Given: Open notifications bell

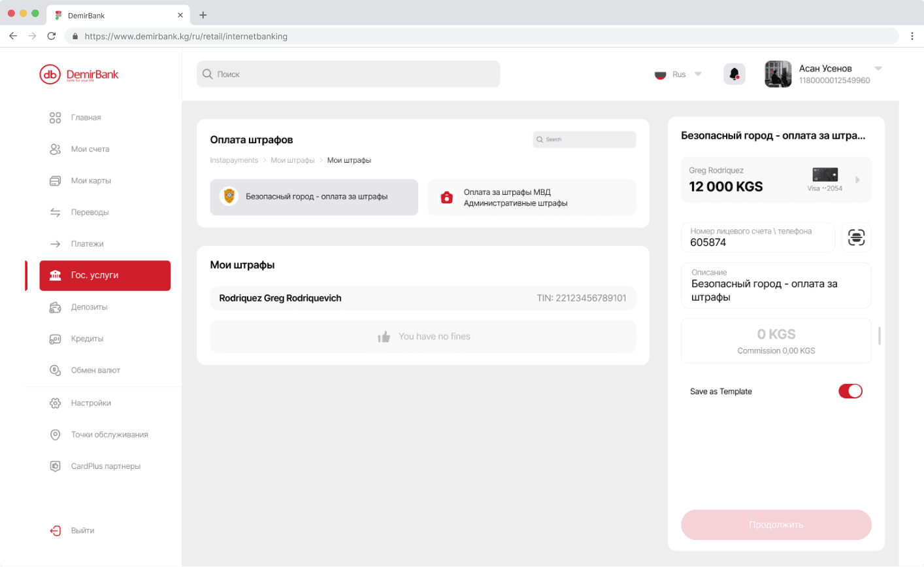Looking at the screenshot, I should coord(734,74).
